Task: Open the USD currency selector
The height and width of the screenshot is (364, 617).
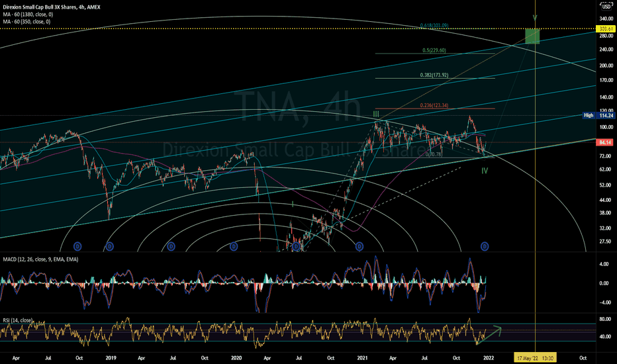Action: 606,7
